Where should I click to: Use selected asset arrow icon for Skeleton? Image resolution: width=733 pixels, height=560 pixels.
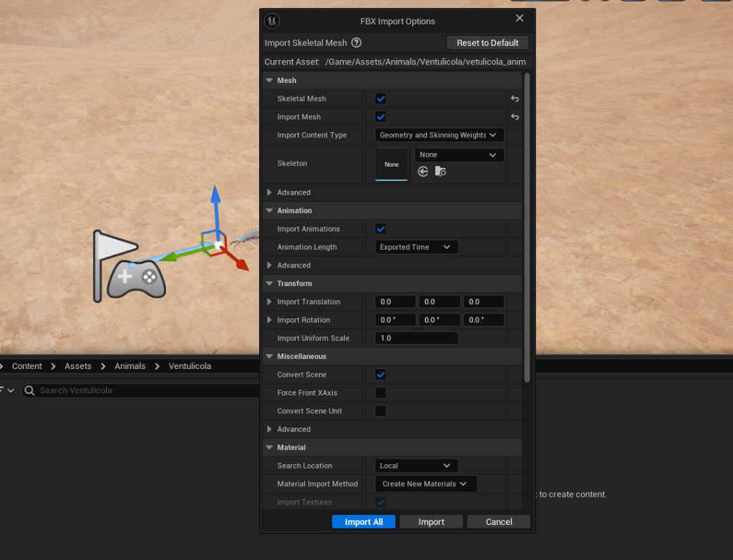pos(423,172)
